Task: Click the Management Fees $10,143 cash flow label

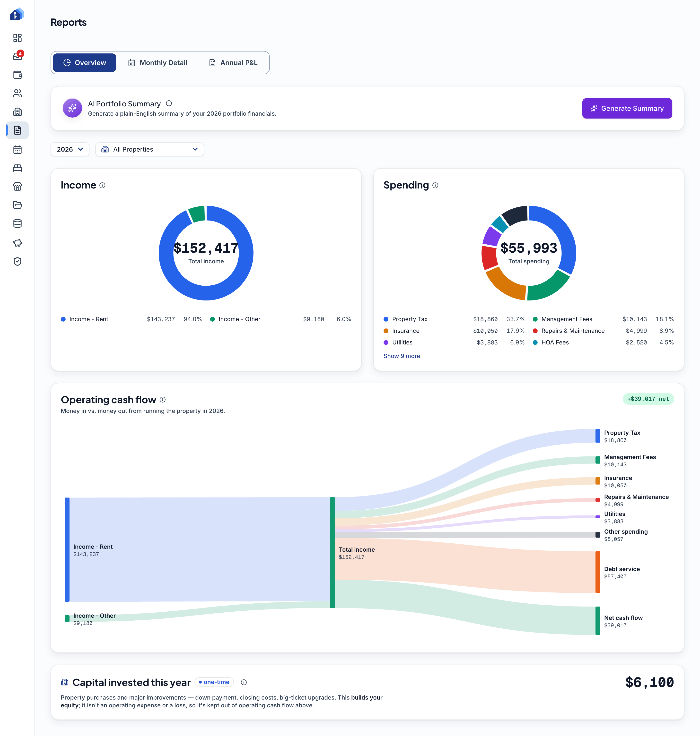Action: (630, 461)
